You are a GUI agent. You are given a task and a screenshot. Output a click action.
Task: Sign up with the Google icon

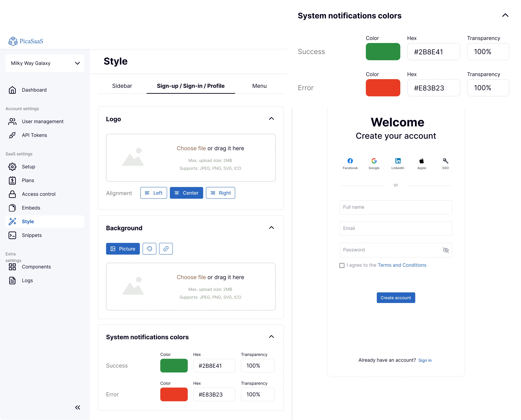coord(374,161)
